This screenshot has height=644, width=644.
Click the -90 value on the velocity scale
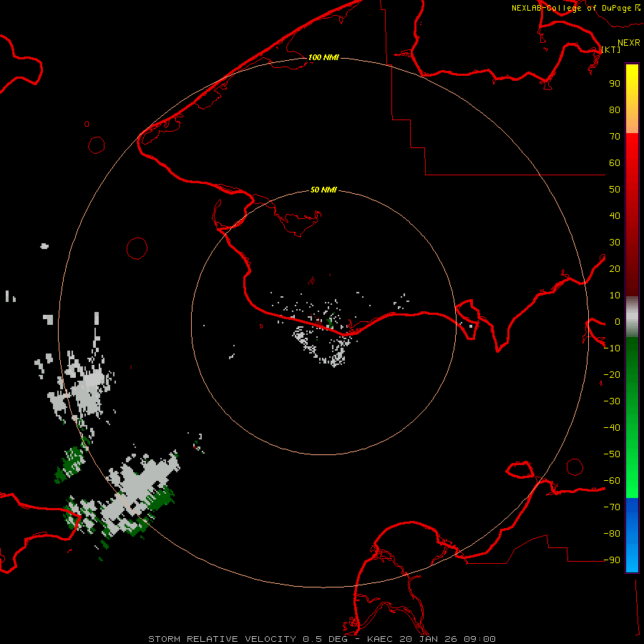click(612, 560)
